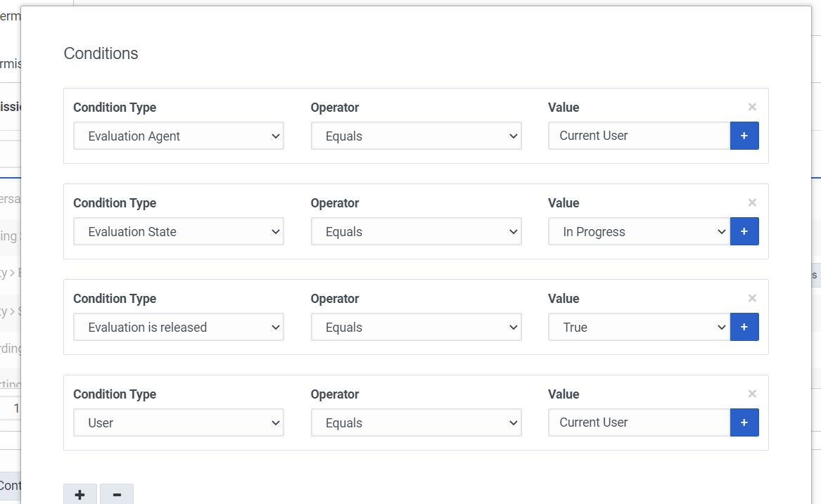This screenshot has width=821, height=504.
Task: Click Current User field in User row
Action: [x=639, y=422]
